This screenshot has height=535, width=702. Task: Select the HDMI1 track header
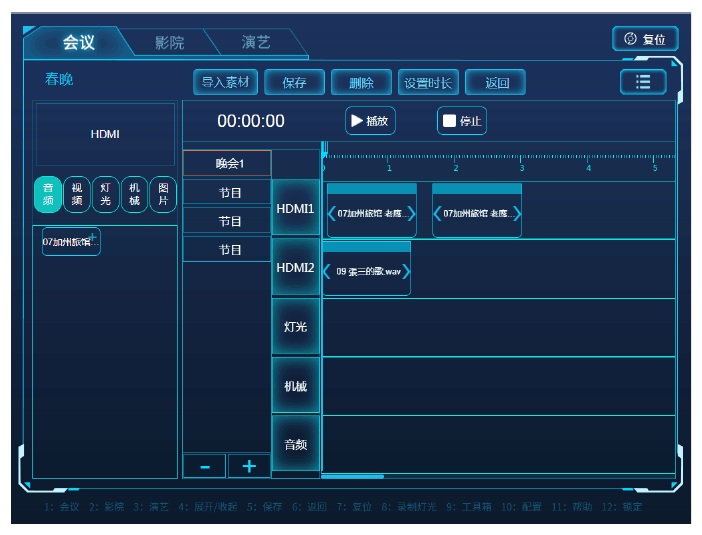point(295,210)
